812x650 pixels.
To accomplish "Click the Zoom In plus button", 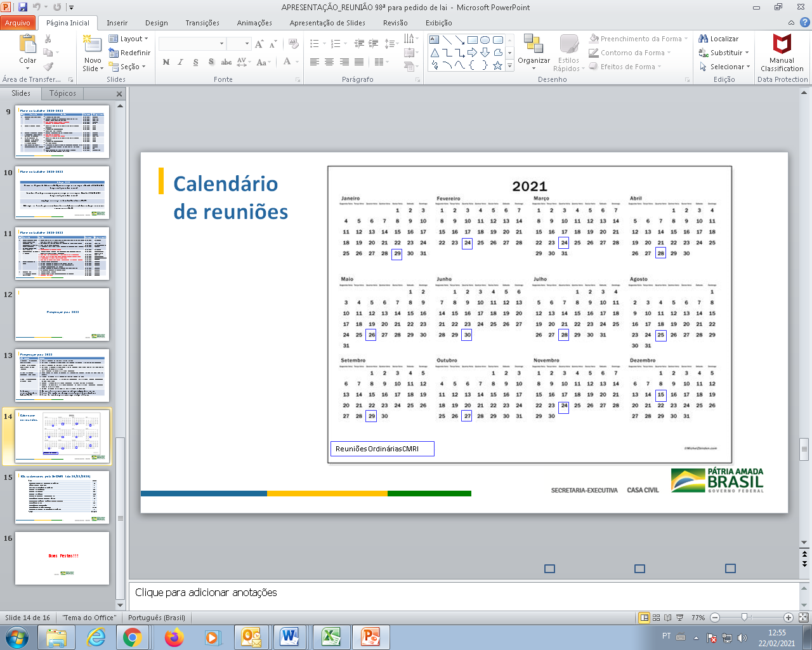I will click(x=788, y=618).
